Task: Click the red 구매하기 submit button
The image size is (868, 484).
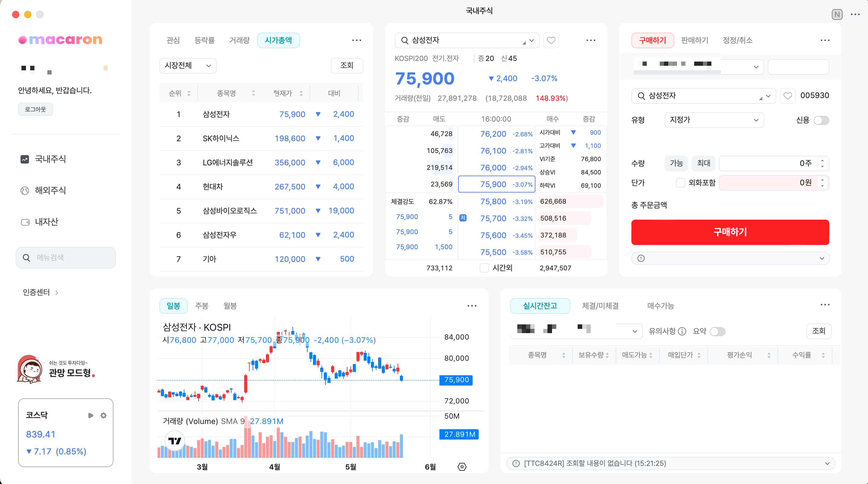Action: tap(730, 232)
